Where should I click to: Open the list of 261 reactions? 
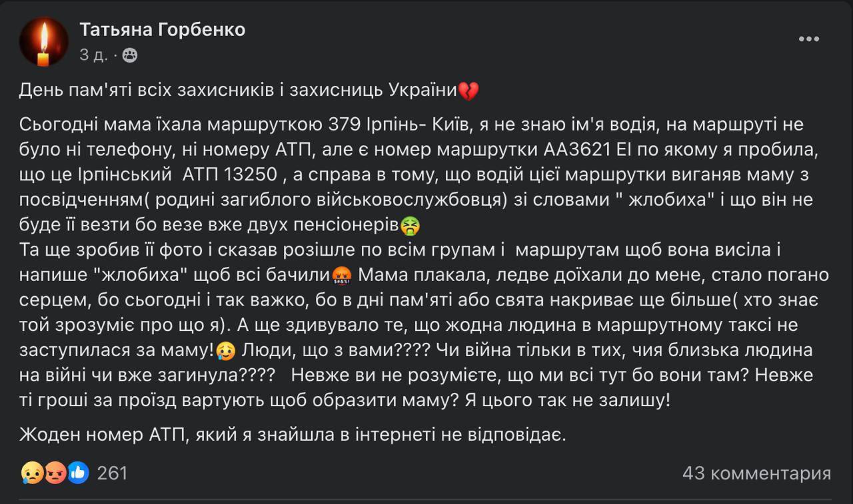click(112, 473)
